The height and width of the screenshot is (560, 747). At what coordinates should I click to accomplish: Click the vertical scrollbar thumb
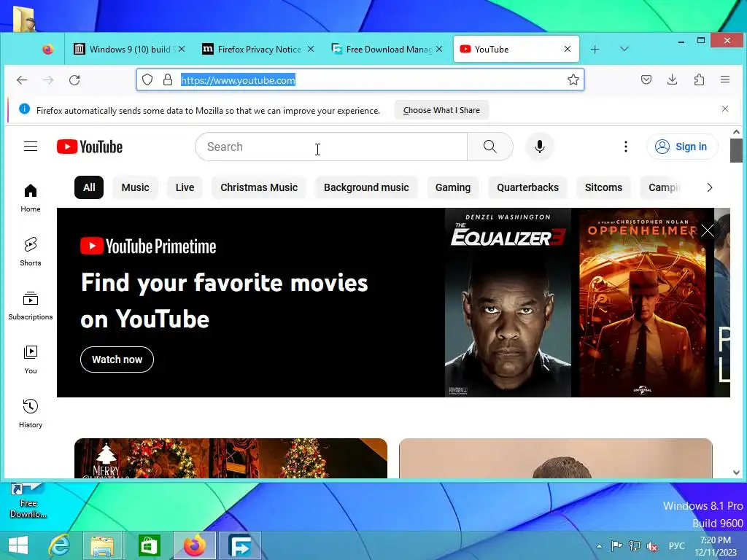click(736, 150)
